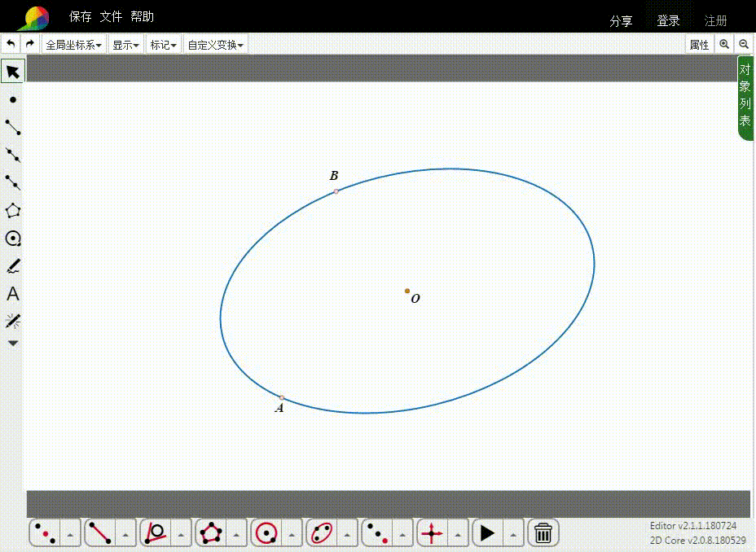Select the bottom red circle tool

point(266,533)
